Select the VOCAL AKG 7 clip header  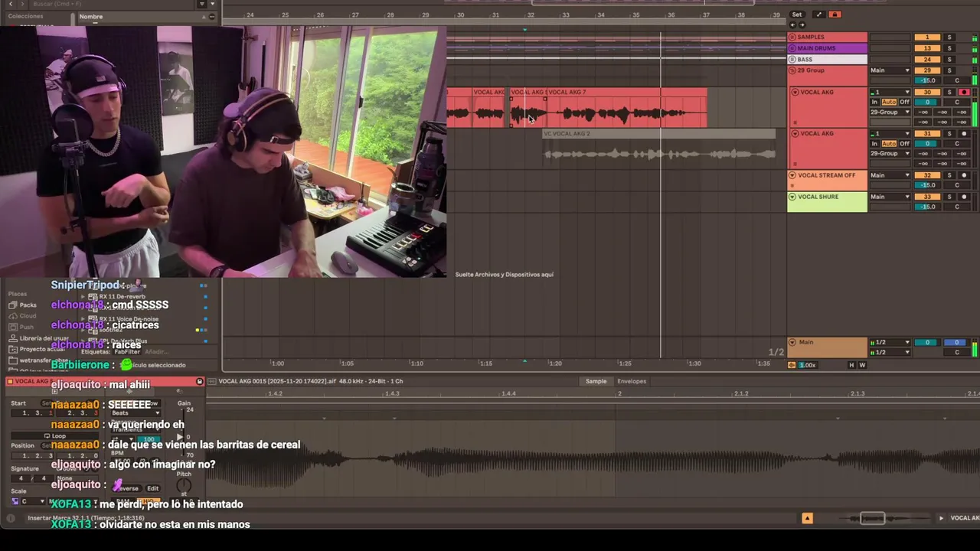pyautogui.click(x=627, y=92)
